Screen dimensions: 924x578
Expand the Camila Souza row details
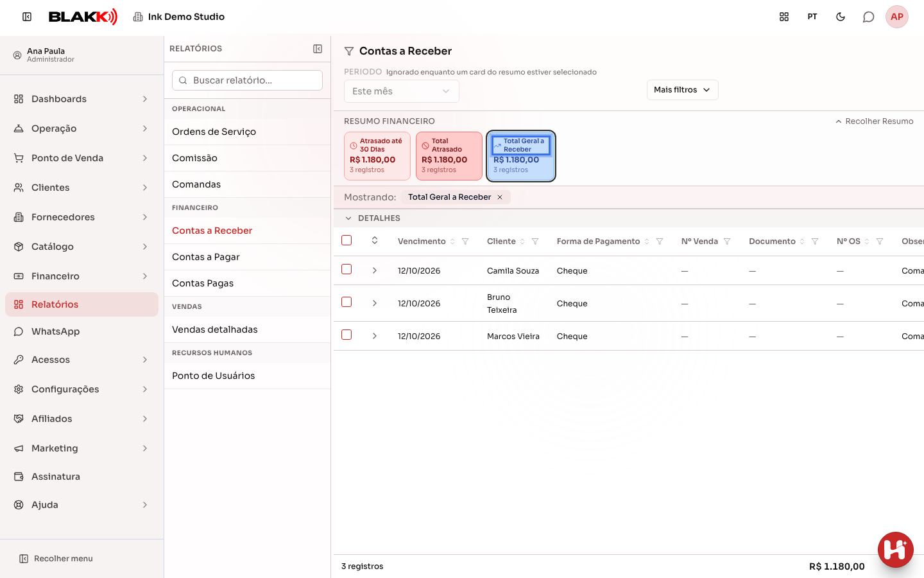click(375, 270)
